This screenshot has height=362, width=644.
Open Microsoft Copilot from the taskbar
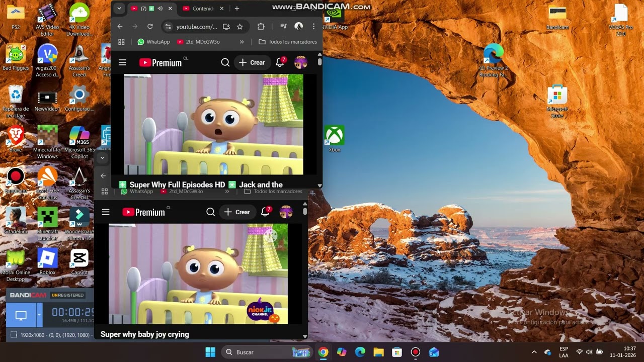(342, 352)
